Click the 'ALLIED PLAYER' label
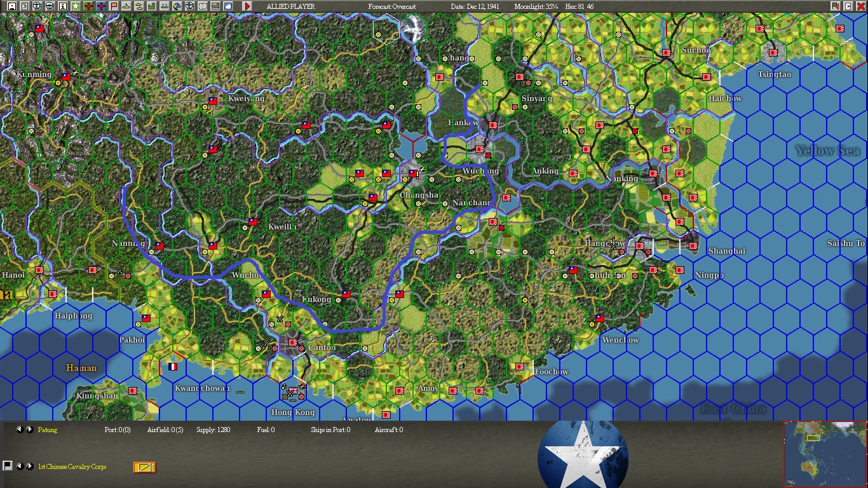Screen dimensions: 868x488 [x=290, y=6]
